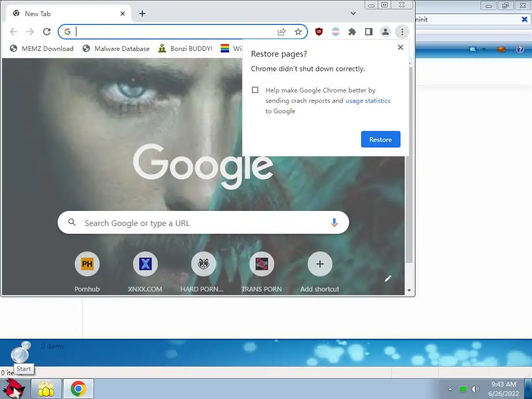
Task: Open the folder icon in the taskbar
Action: click(46, 389)
